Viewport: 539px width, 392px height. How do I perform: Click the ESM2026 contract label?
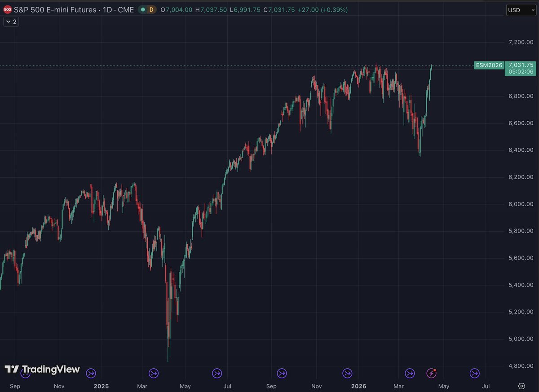coord(489,65)
